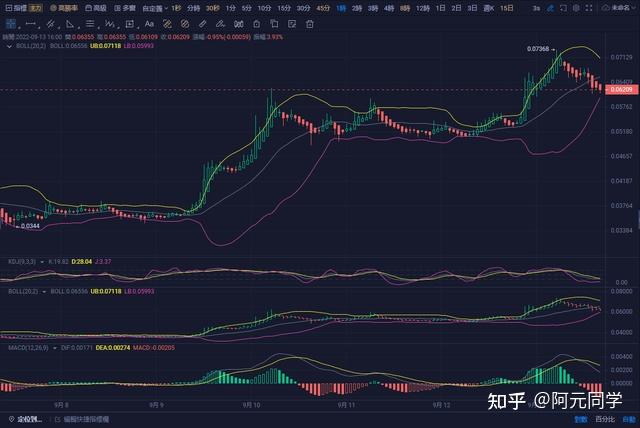Switch to 12時 timeframe
This screenshot has width=640, height=428.
coord(423,8)
